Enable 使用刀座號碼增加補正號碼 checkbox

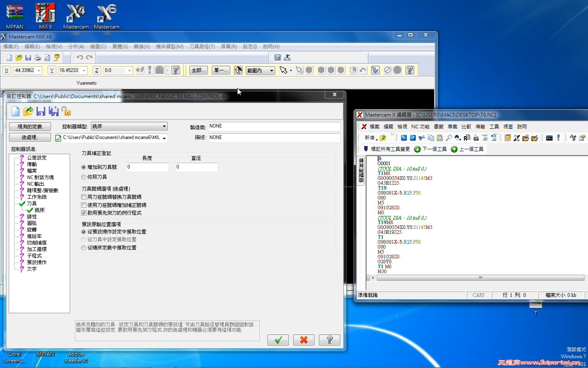pyautogui.click(x=84, y=205)
